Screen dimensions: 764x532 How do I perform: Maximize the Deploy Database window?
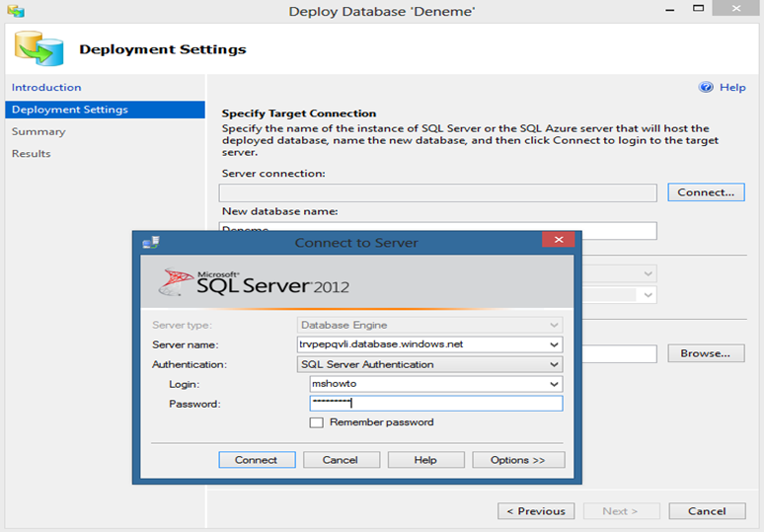698,8
